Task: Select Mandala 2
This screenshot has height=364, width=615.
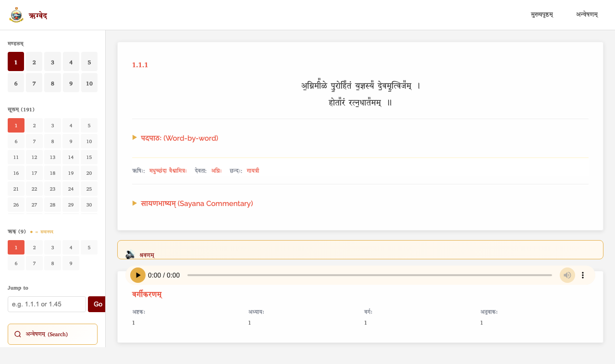Action: coord(34,61)
